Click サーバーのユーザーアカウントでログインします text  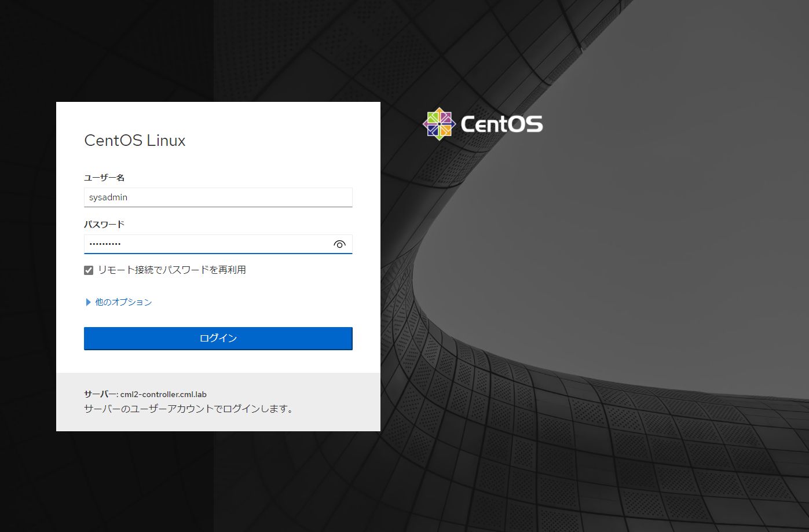coord(190,409)
